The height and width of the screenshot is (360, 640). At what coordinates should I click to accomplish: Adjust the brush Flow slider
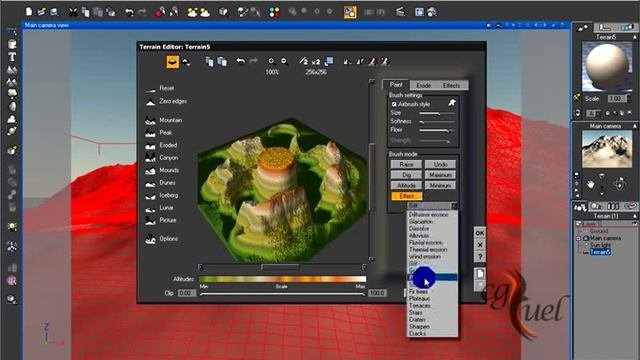pos(437,130)
